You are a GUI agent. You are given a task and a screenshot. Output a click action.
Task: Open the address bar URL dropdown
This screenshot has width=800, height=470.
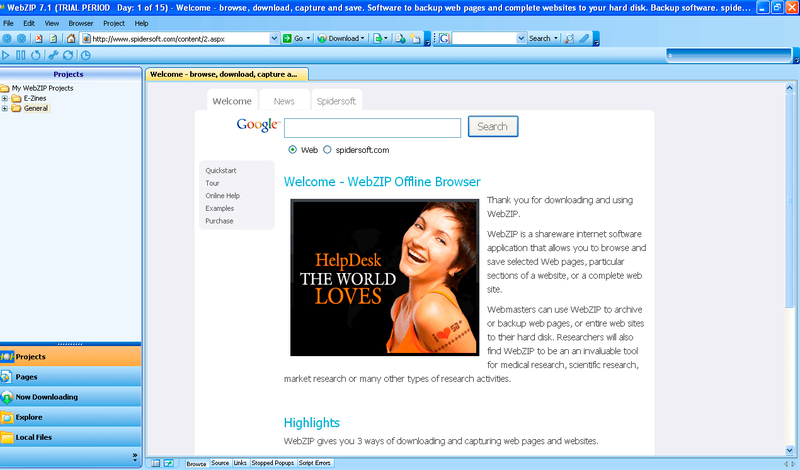pyautogui.click(x=274, y=38)
